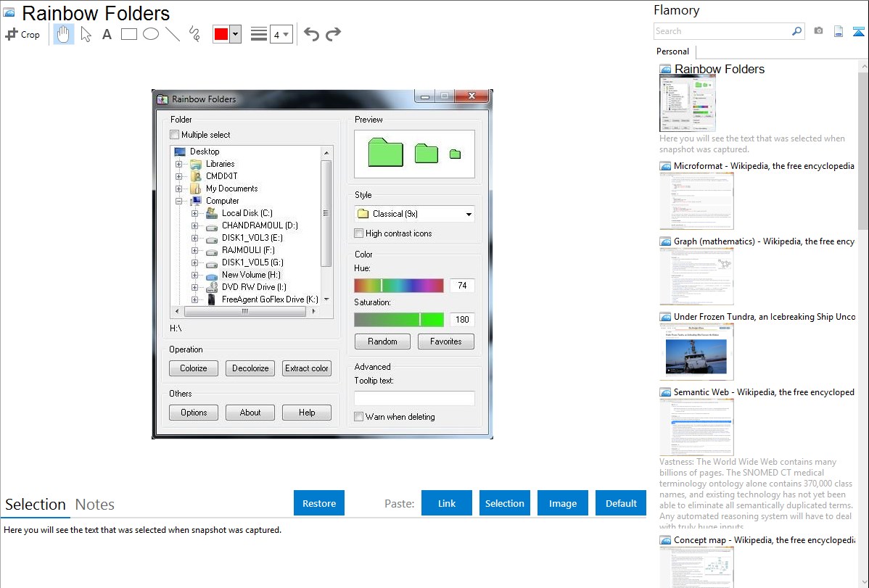The width and height of the screenshot is (869, 588).
Task: Click the camera snapshot icon
Action: [x=818, y=31]
